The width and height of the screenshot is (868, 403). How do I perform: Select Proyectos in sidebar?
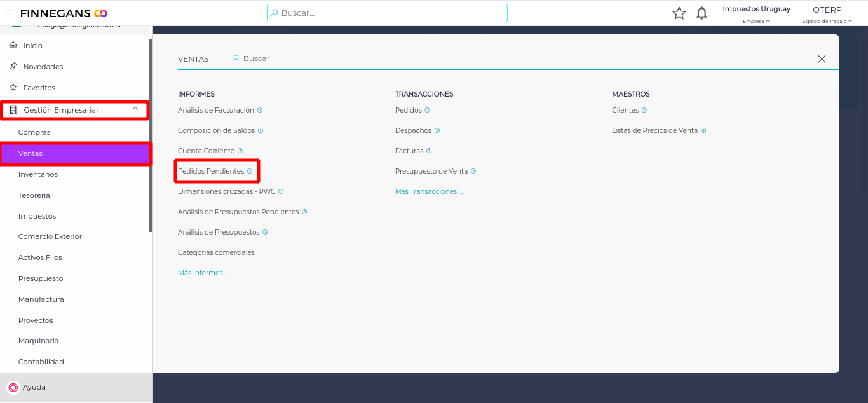tap(36, 320)
